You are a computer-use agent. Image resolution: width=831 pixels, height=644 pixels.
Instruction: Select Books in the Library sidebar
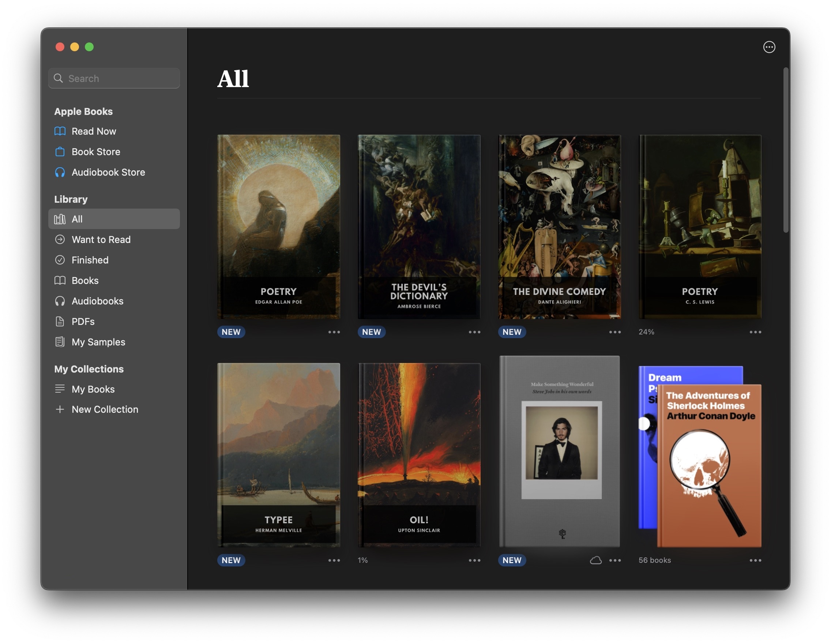[85, 281]
